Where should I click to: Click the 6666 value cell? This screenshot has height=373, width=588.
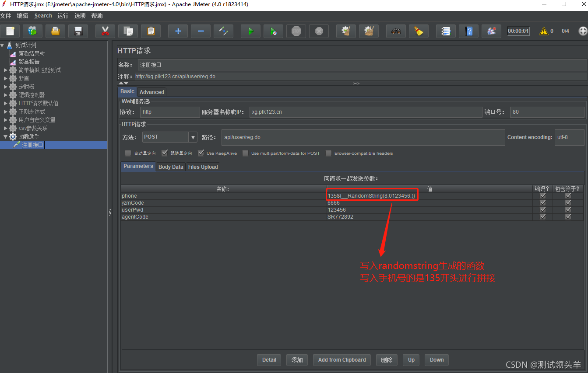pyautogui.click(x=429, y=203)
